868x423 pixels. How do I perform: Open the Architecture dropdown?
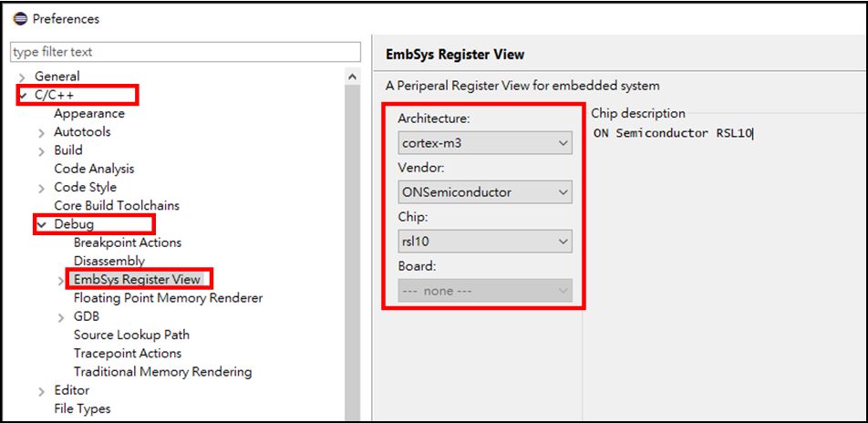point(486,143)
